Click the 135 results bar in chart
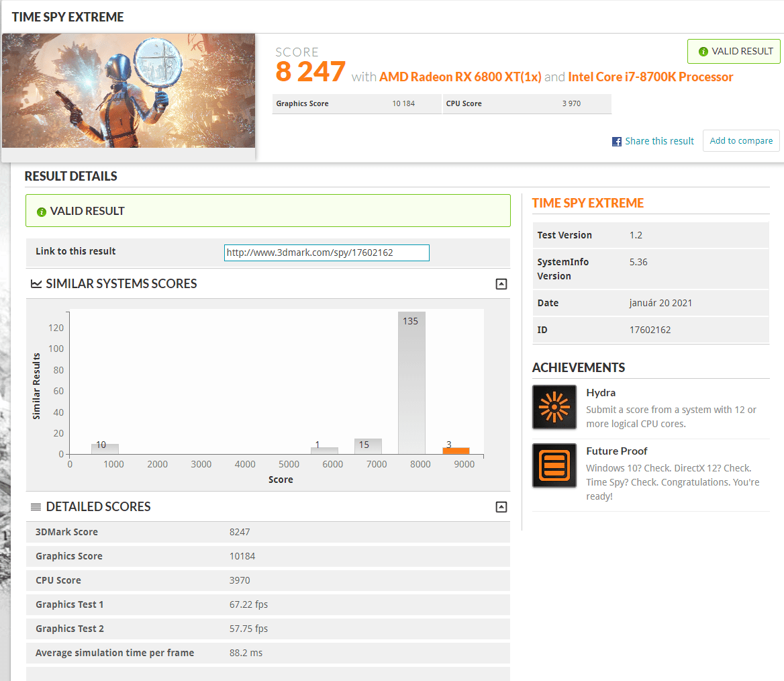784x681 pixels. pyautogui.click(x=411, y=383)
